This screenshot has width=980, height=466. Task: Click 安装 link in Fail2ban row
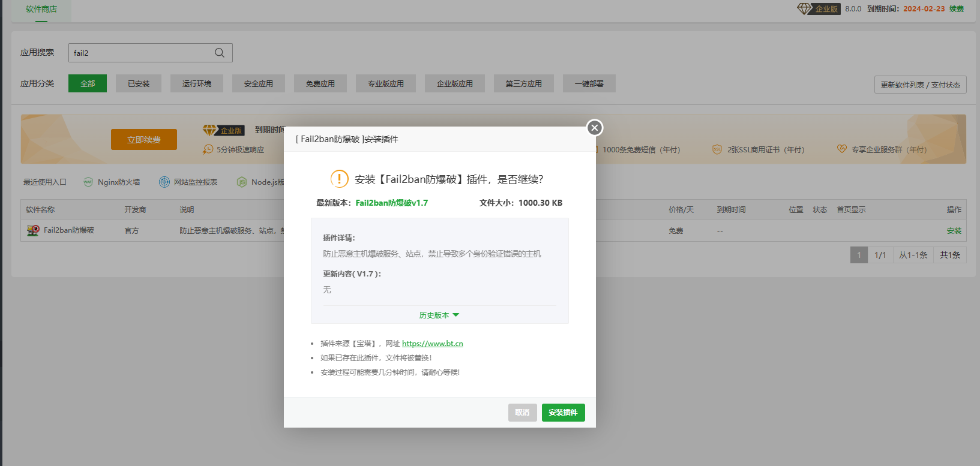(x=954, y=231)
